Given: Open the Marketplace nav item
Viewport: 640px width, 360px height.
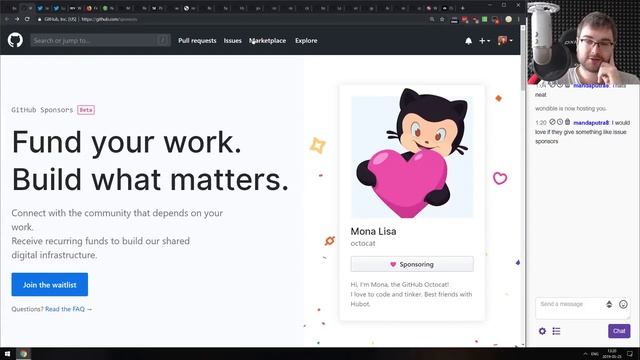Looking at the screenshot, I should coord(267,40).
